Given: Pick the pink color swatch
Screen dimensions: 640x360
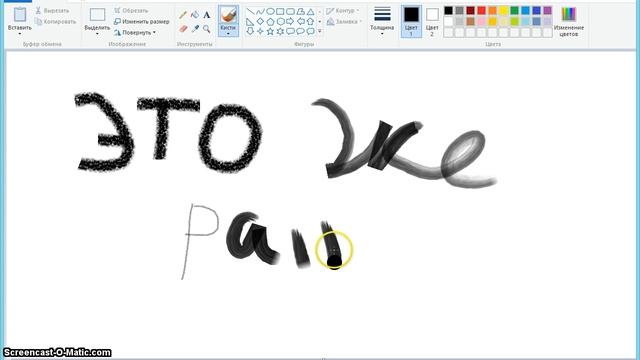Looking at the screenshot, I should (482, 21).
